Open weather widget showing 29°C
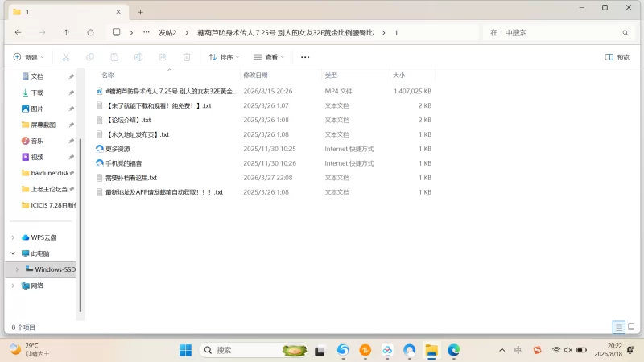 click(30, 350)
